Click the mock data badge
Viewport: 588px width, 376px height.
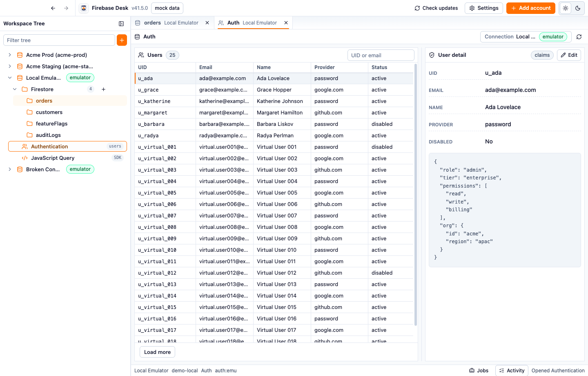[x=167, y=8]
